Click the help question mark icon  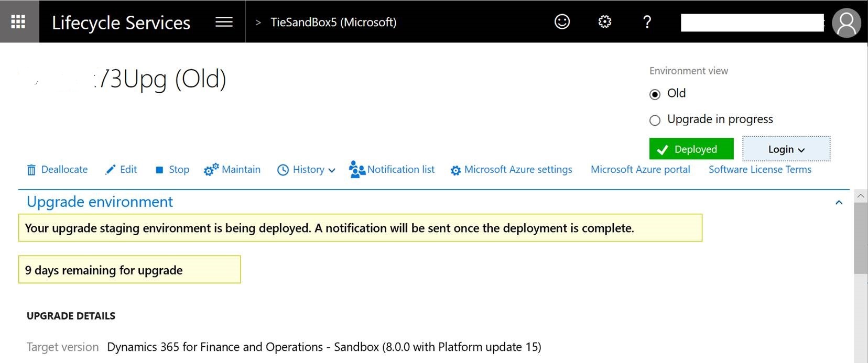pos(647,22)
